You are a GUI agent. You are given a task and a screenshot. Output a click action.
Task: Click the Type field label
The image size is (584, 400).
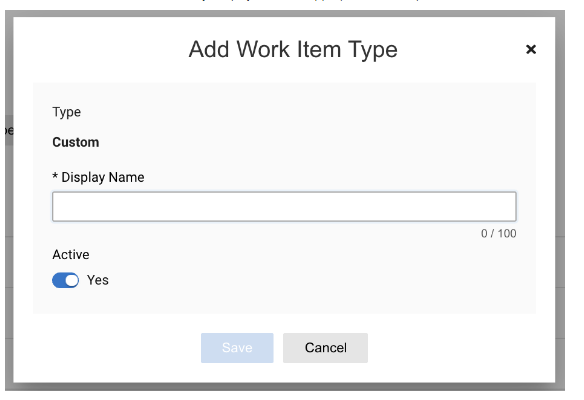click(66, 112)
